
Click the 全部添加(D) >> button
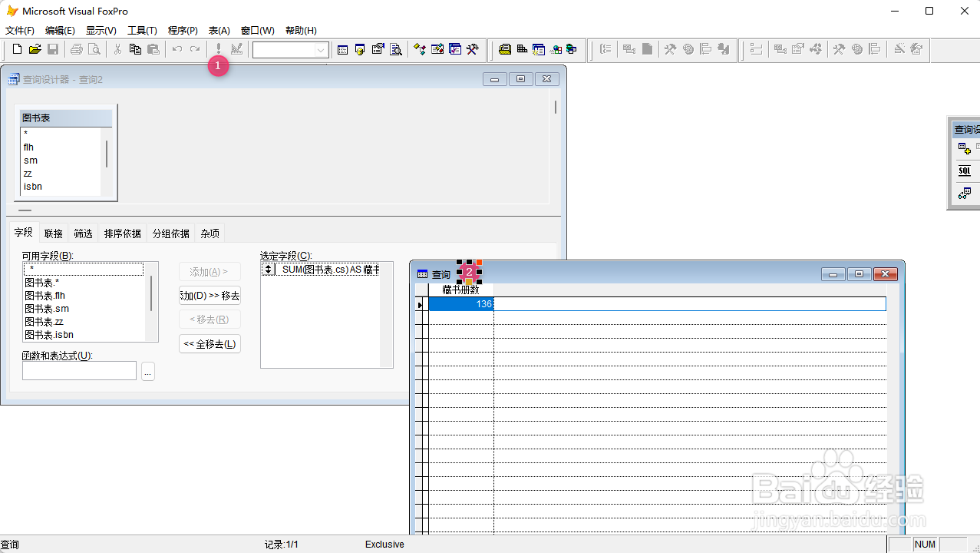210,296
